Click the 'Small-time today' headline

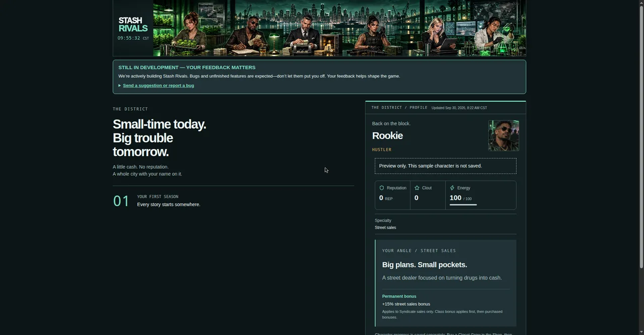(x=159, y=138)
